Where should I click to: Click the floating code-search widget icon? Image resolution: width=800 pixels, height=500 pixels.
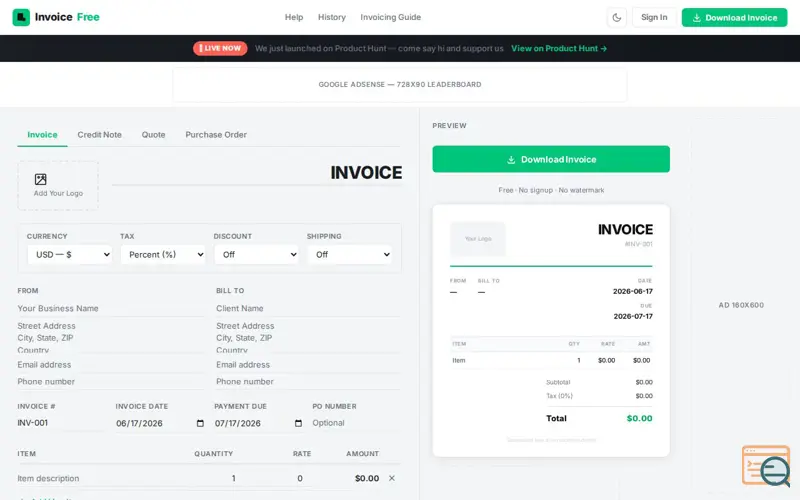(x=766, y=466)
